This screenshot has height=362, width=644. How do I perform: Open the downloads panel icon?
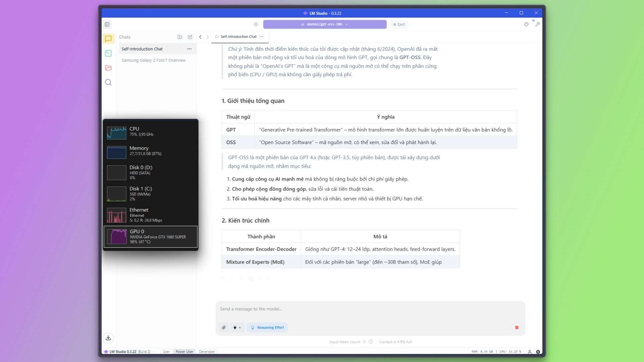108,338
